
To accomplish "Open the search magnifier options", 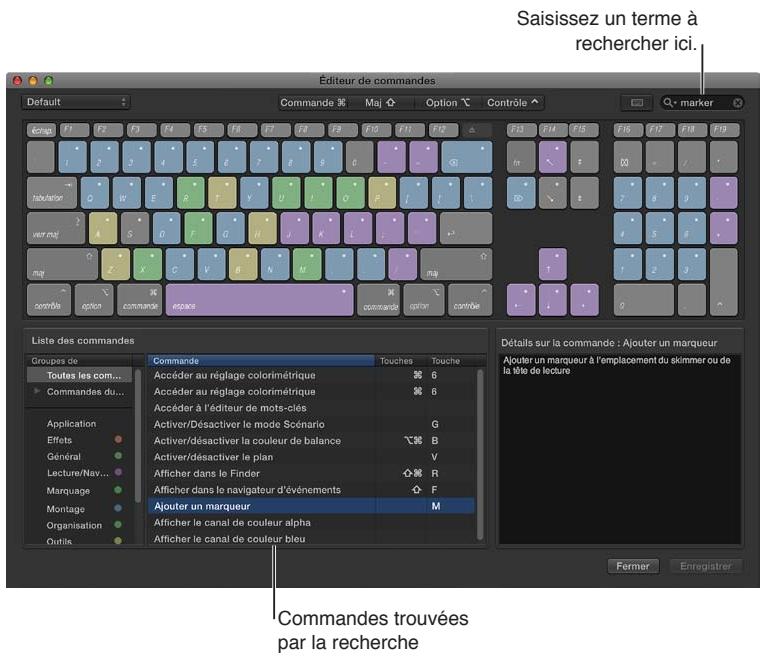I will [x=669, y=102].
